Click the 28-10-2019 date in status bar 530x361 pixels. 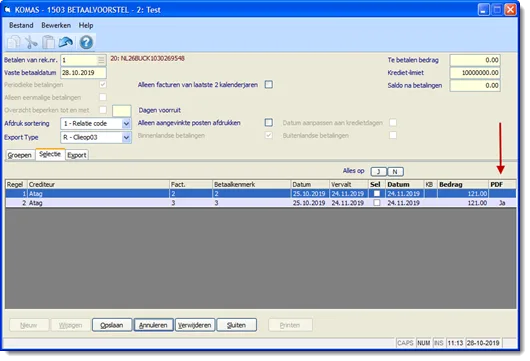(483, 343)
